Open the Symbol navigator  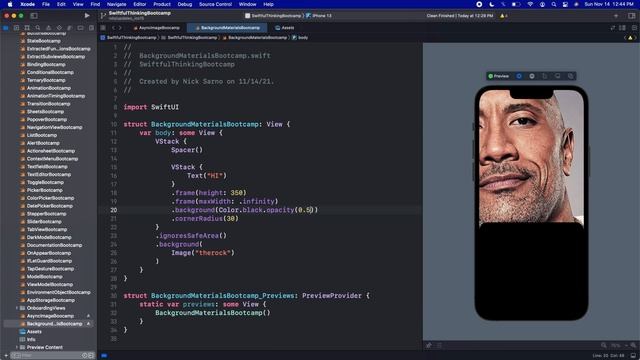click(27, 28)
